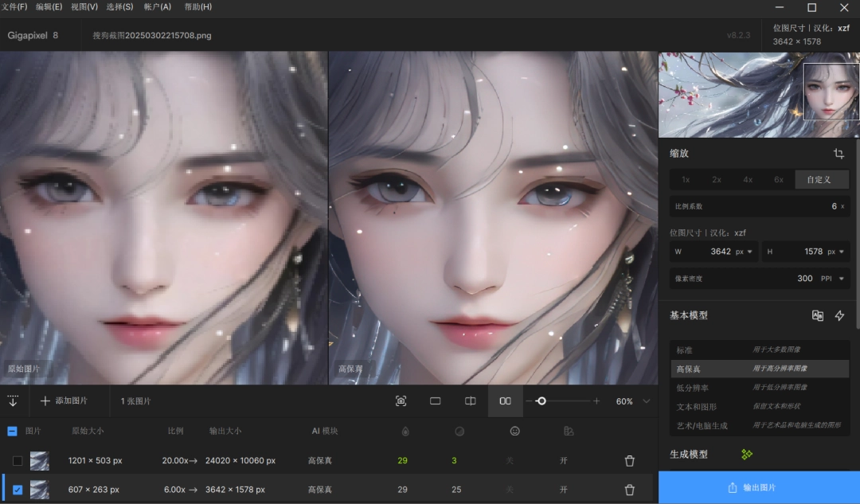This screenshot has width=860, height=504.
Task: Click the snapshot capture view icon
Action: pos(401,401)
